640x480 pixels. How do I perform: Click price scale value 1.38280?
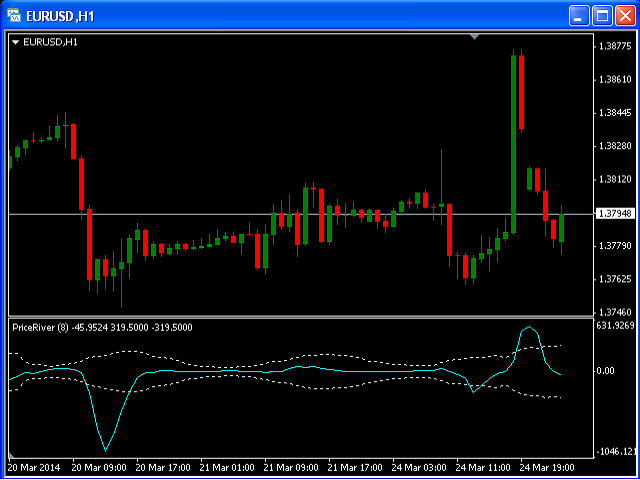coord(615,146)
